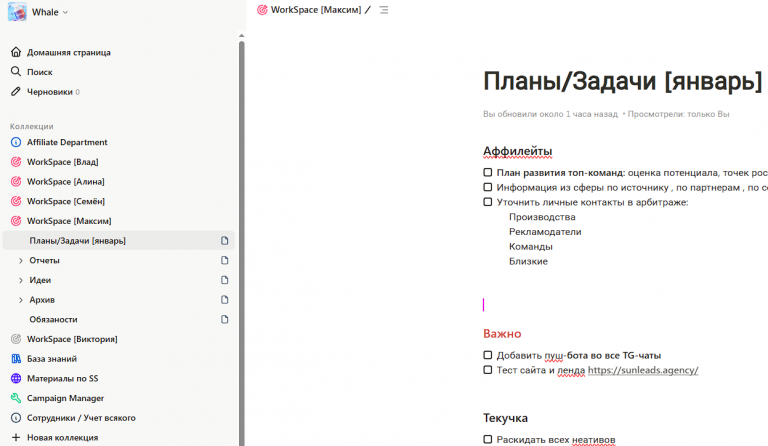
Task: Click the target icon of WorkSpace [Влад]
Action: (x=16, y=162)
